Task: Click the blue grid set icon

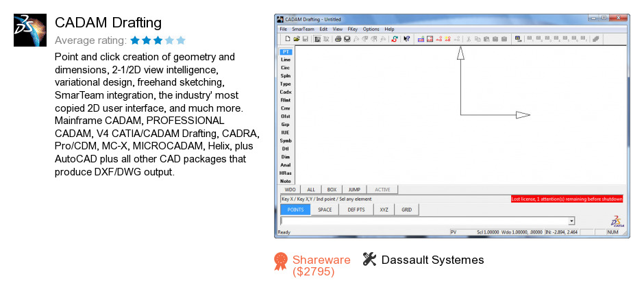Action: coord(518,39)
